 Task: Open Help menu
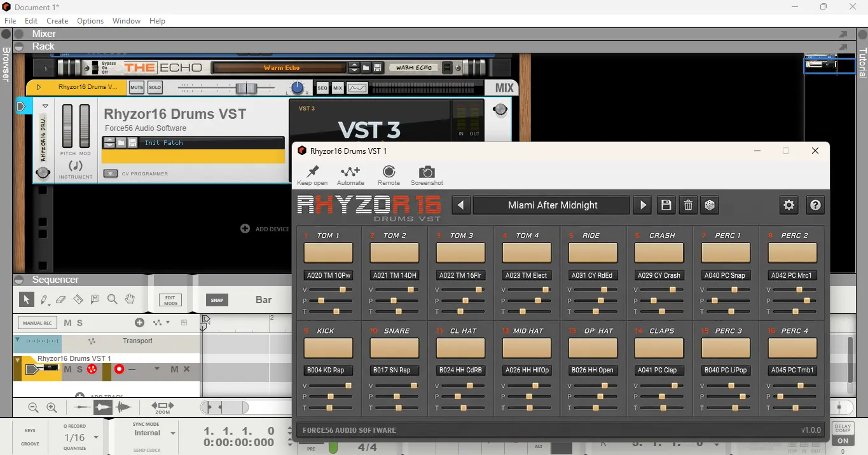[x=157, y=21]
